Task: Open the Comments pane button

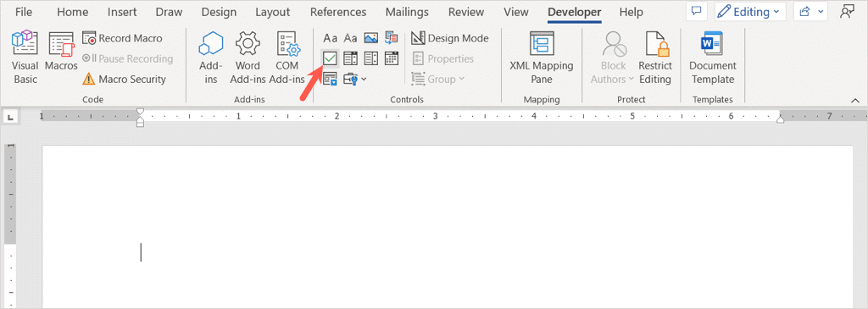Action: pos(697,12)
